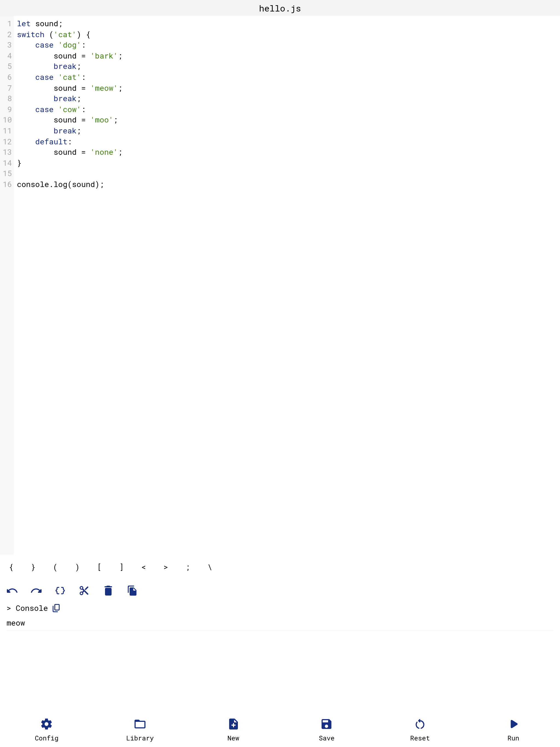
Task: Select the hello.js file title
Action: click(280, 8)
